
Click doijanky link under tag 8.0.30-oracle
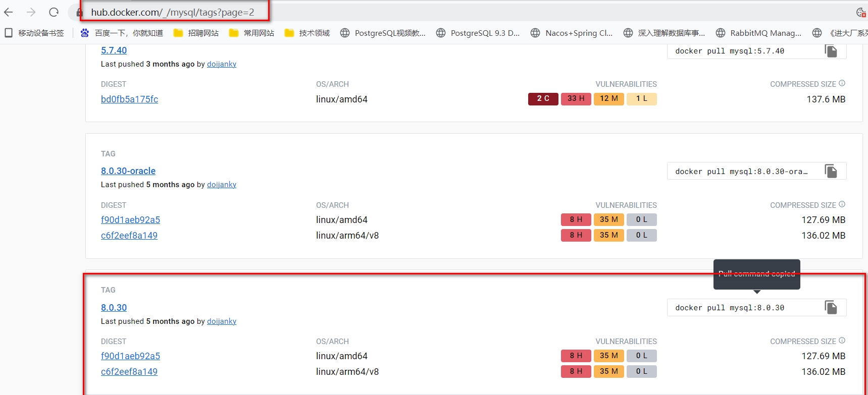pos(222,185)
